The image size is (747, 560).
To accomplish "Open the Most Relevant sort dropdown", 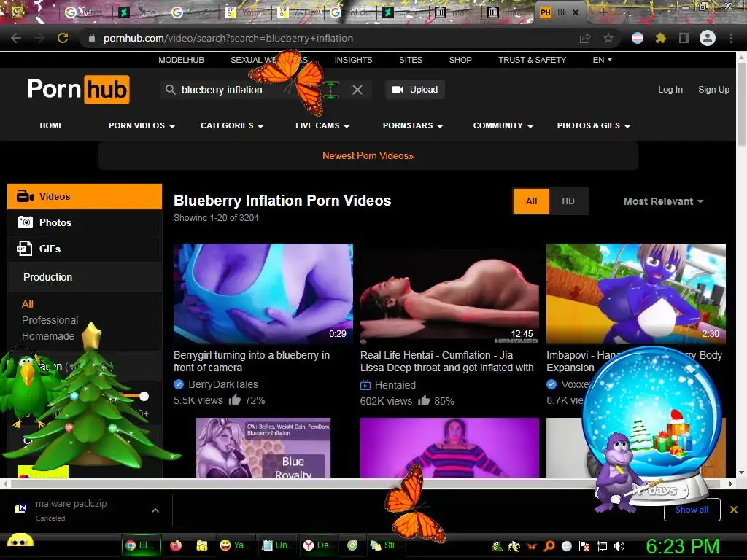I will (663, 201).
